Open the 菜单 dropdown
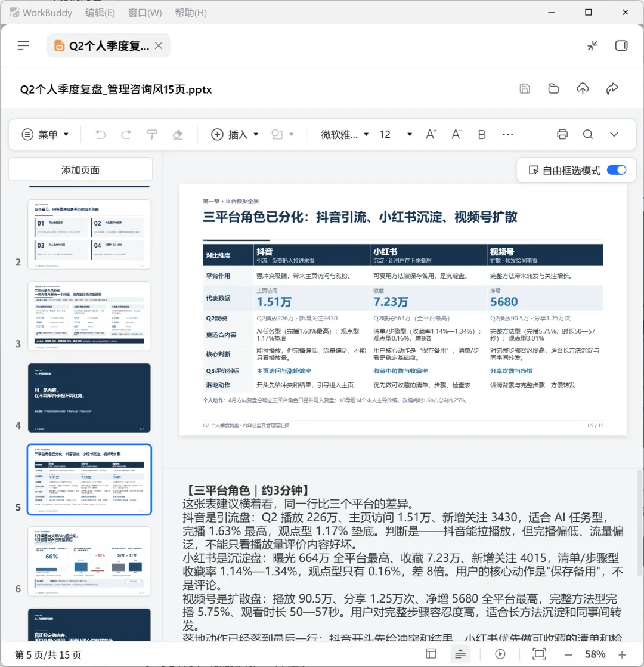This screenshot has width=644, height=667. pos(45,134)
